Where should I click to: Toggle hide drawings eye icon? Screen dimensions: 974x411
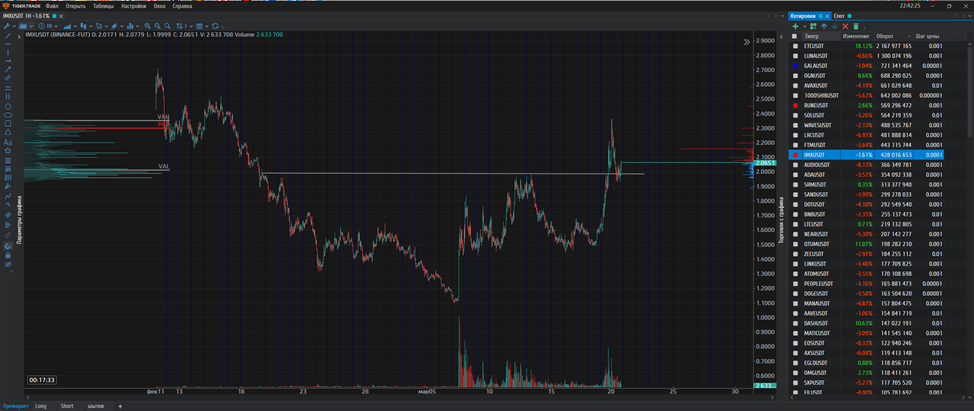click(x=8, y=264)
